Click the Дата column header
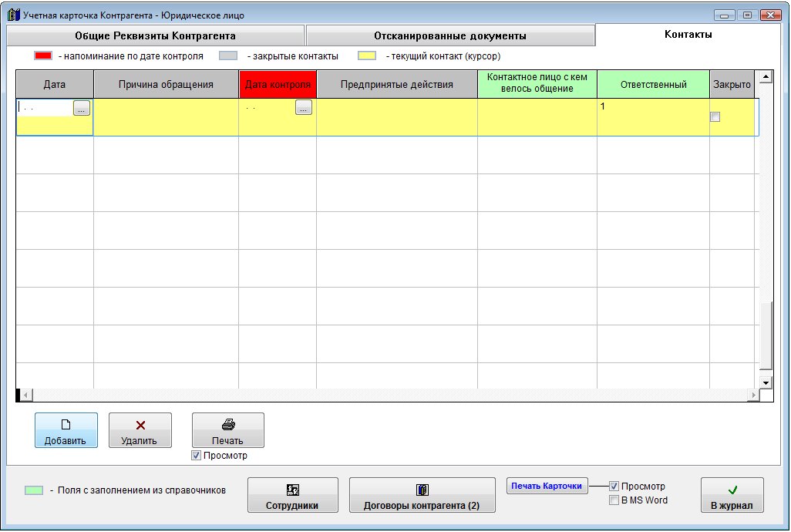The image size is (791, 532). 55,84
